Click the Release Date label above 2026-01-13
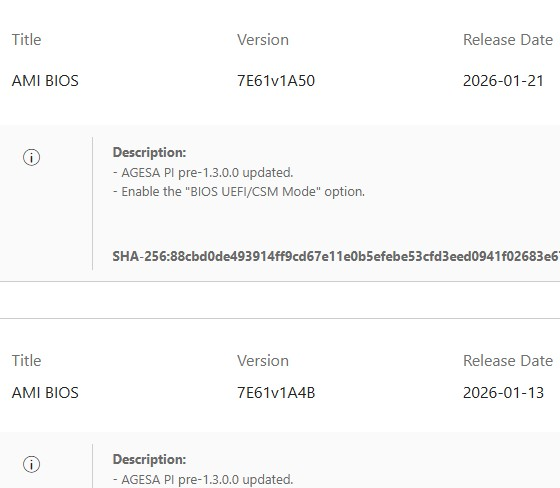Image resolution: width=560 pixels, height=488 pixels. (508, 361)
